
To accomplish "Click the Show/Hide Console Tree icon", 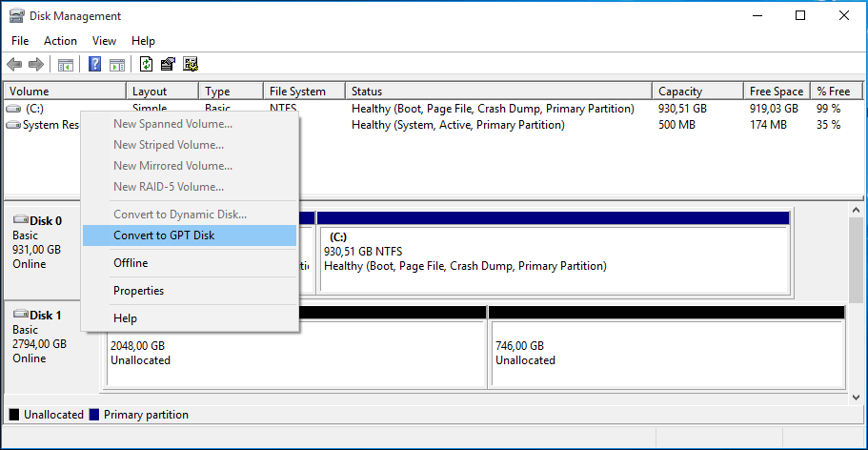I will tap(66, 65).
